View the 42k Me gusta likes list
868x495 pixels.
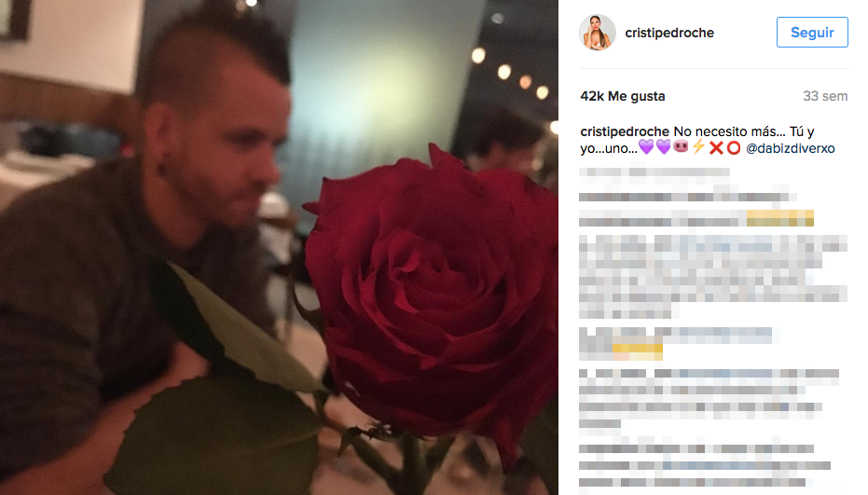point(622,96)
